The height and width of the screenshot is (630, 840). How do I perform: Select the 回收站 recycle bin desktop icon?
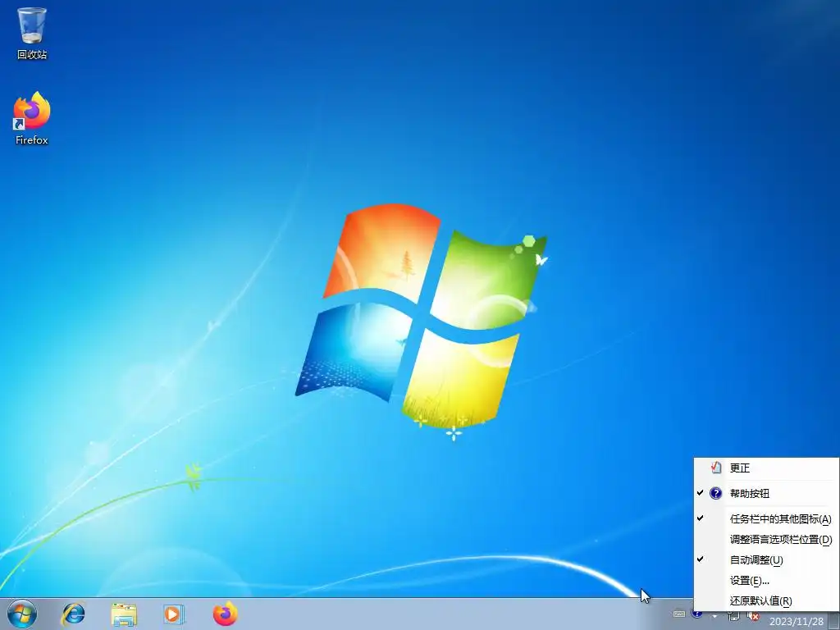click(x=32, y=34)
